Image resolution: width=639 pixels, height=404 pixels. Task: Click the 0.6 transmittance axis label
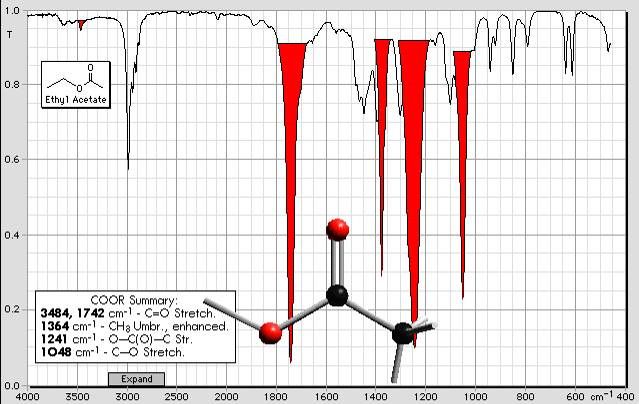click(11, 159)
